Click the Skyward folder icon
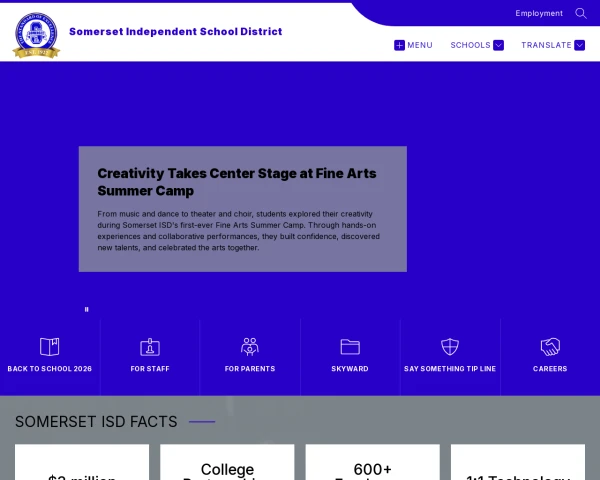The image size is (600, 480). tap(350, 347)
